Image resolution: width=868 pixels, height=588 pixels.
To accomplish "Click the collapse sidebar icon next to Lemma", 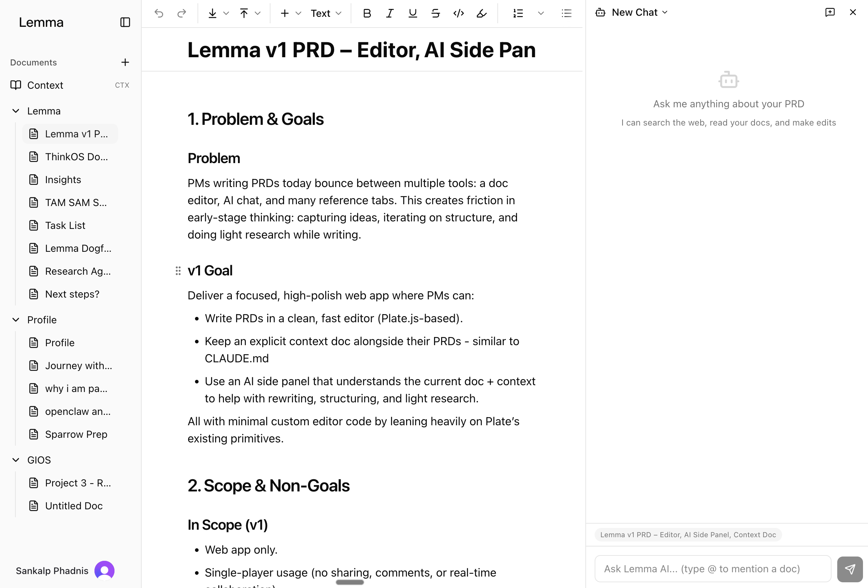I will pyautogui.click(x=125, y=23).
